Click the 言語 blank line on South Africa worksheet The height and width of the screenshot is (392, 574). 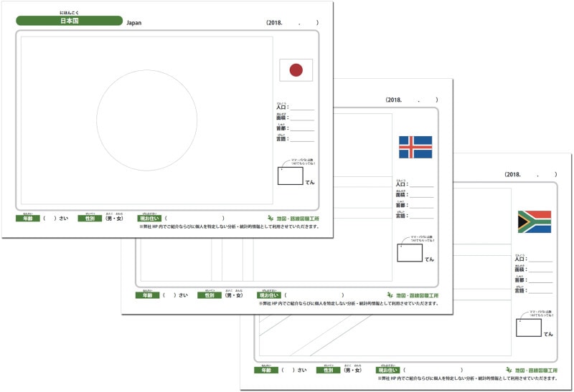(x=541, y=291)
